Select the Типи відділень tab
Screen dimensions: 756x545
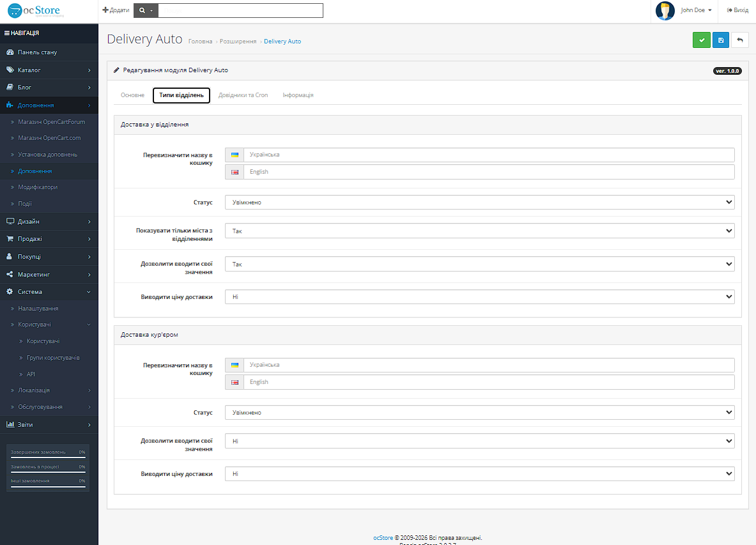pyautogui.click(x=181, y=95)
